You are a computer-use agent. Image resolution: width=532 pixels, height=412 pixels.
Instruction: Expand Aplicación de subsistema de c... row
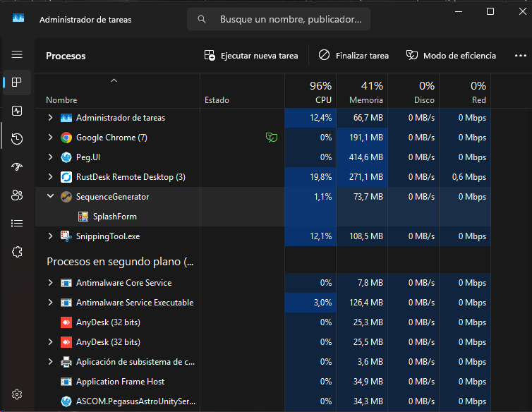tap(50, 362)
